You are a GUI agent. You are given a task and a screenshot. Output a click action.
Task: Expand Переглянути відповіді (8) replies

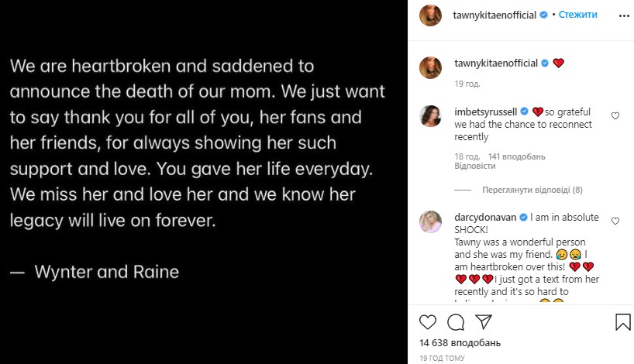click(534, 190)
